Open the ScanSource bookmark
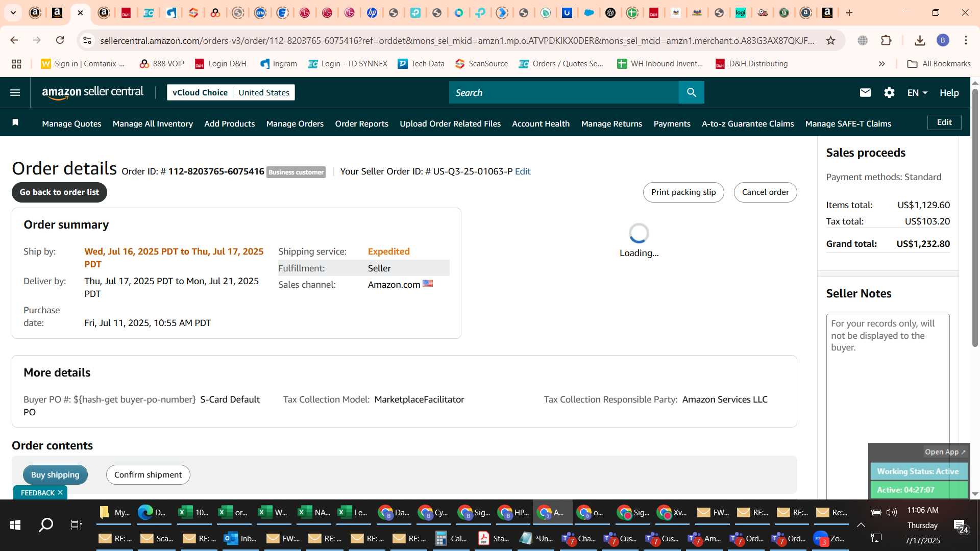Viewport: 980px width, 551px height. tap(481, 64)
